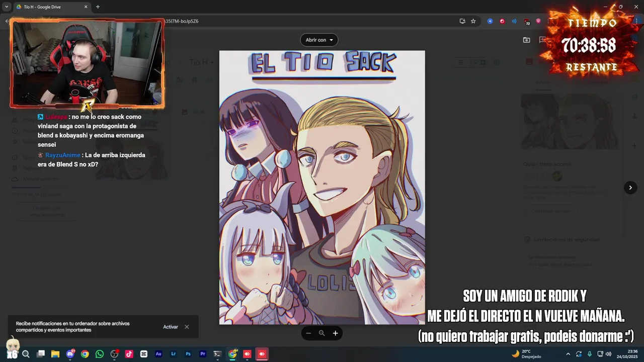Click the magnifier reset zoom icon
This screenshot has height=362, width=644.
tap(322, 333)
